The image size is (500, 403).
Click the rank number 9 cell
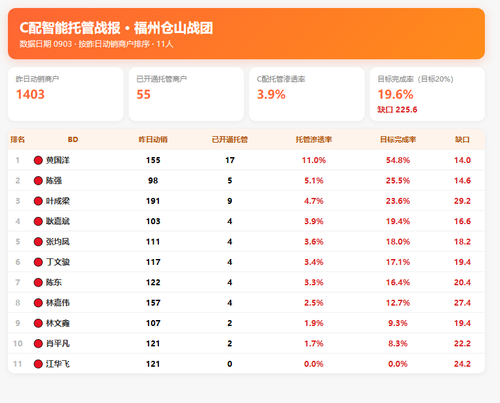(x=18, y=323)
